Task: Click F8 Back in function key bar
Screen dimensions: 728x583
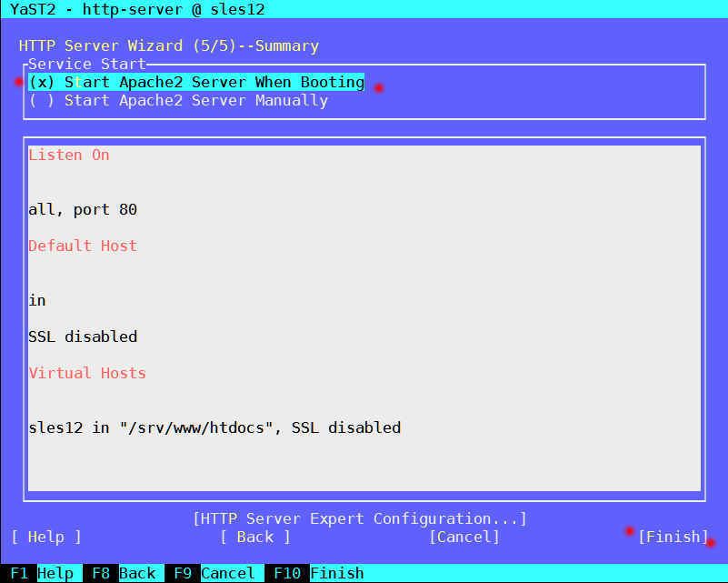Action: [124, 573]
